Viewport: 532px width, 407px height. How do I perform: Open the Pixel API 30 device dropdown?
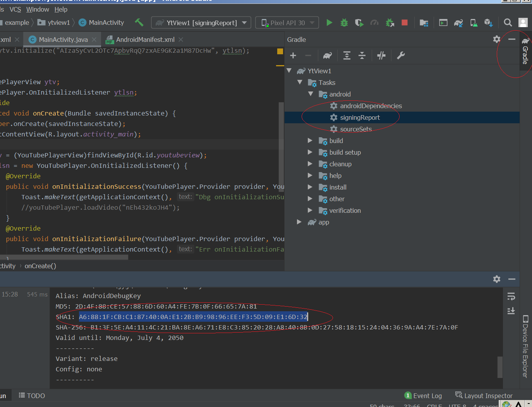coord(287,22)
